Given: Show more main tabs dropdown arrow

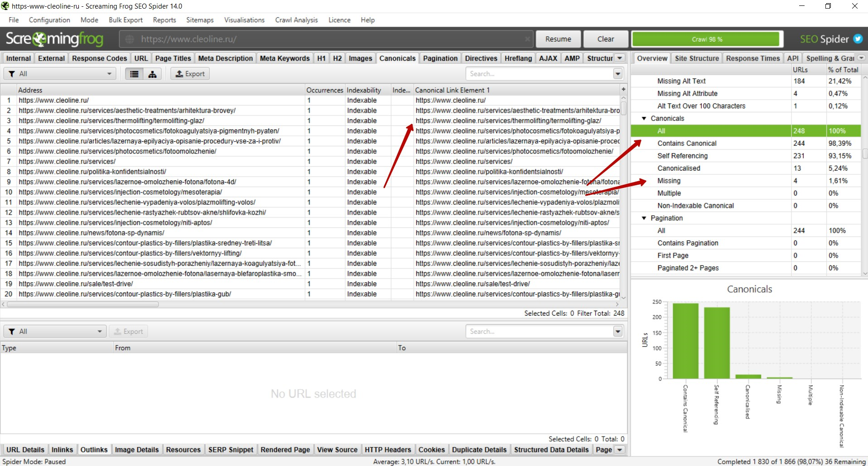Looking at the screenshot, I should tap(620, 58).
